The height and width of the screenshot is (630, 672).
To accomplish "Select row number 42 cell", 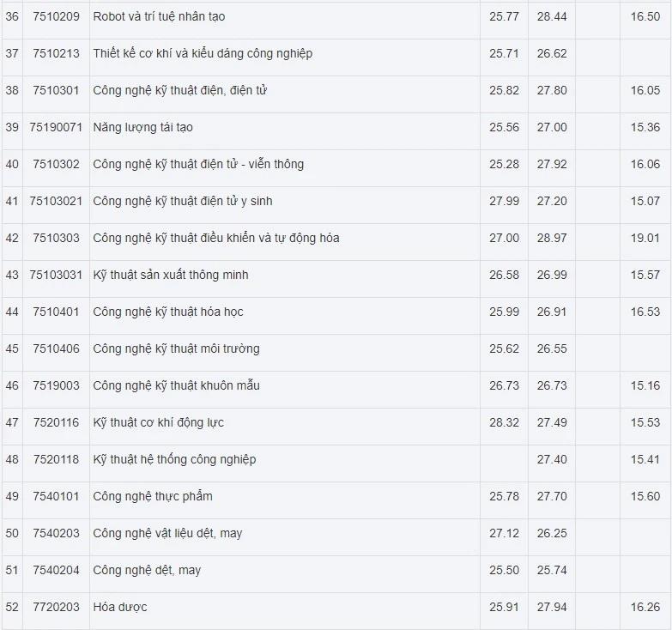I will click(12, 238).
